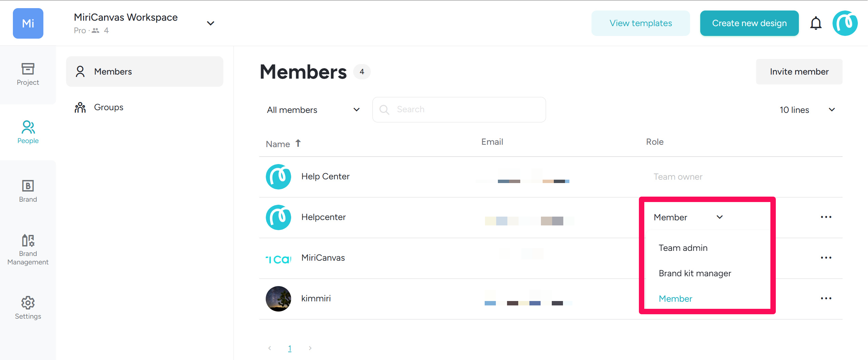Open more options for kimmiri
868x360 pixels.
(x=826, y=298)
